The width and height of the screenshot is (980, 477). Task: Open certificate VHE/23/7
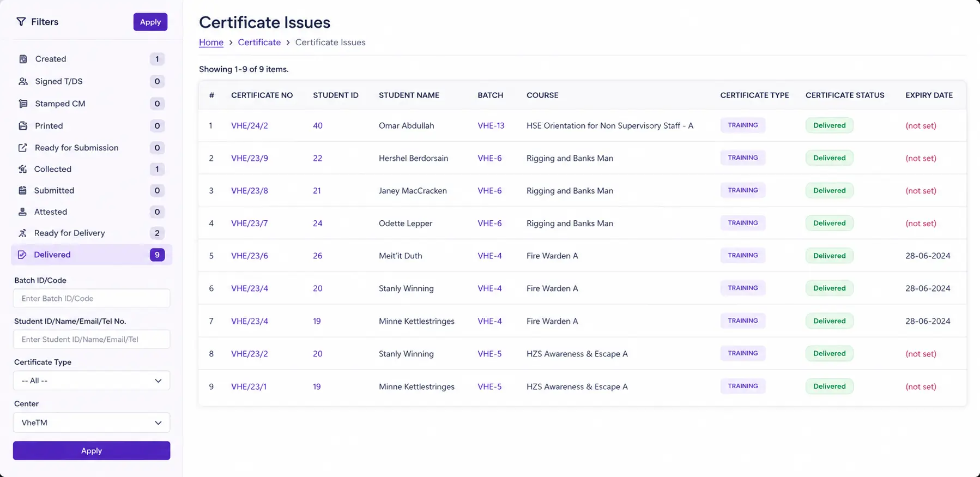[250, 224]
